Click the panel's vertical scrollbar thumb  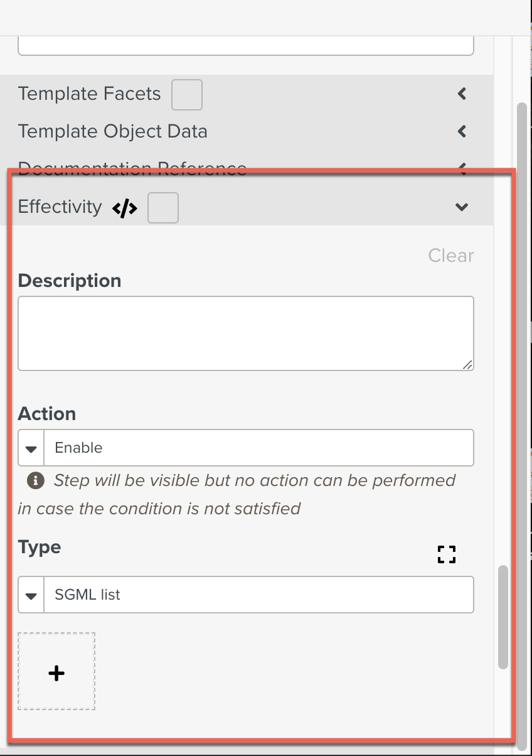(503, 617)
